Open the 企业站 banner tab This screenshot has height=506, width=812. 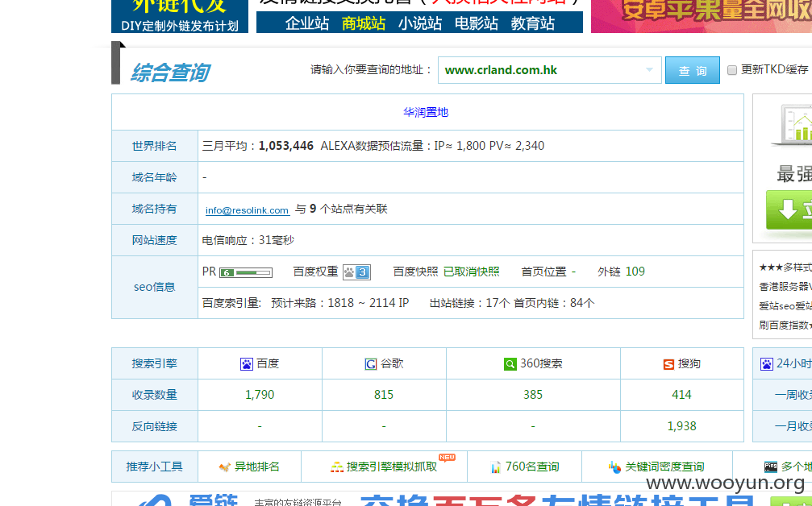tap(307, 23)
